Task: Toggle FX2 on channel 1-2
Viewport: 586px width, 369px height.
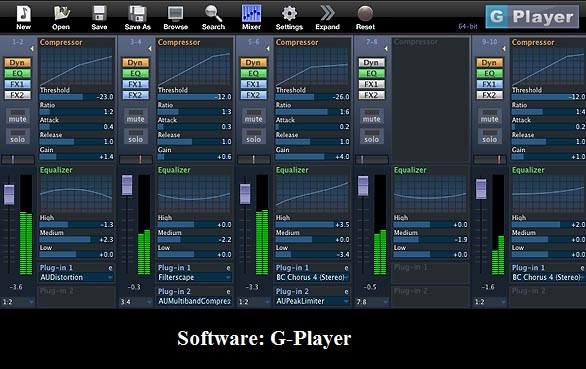Action: click(17, 95)
